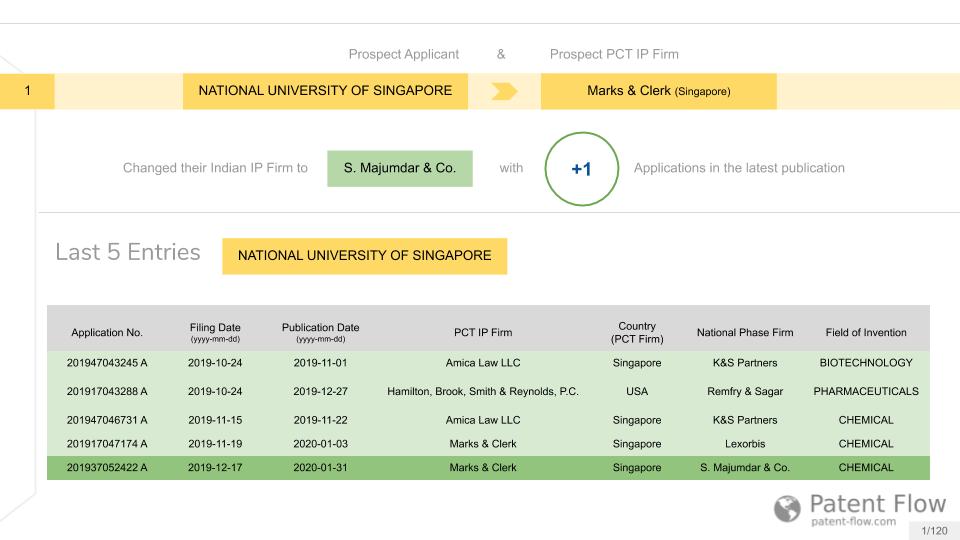Click the +1 applications circle
The image size is (960, 540).
click(x=582, y=169)
